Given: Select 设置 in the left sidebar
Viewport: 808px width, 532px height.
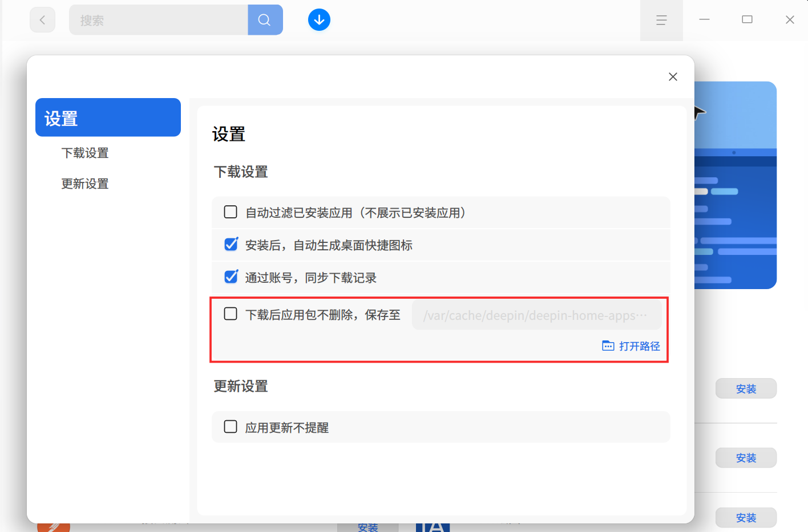Looking at the screenshot, I should pos(108,117).
